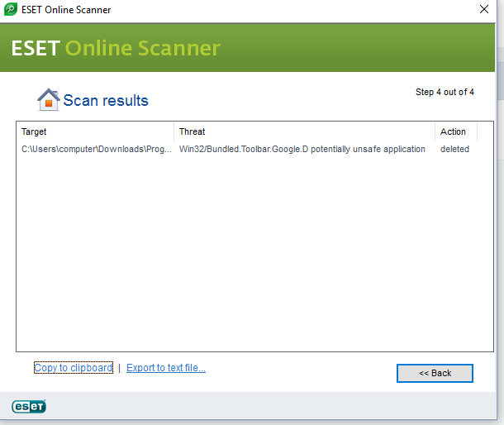Screen dimensions: 504x425
Task: Click the ESET Online Scanner banner title
Action: [x=116, y=48]
